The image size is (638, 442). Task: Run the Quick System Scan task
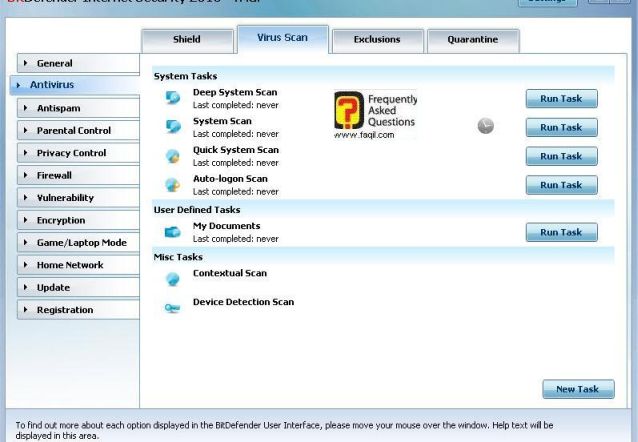pyautogui.click(x=562, y=156)
